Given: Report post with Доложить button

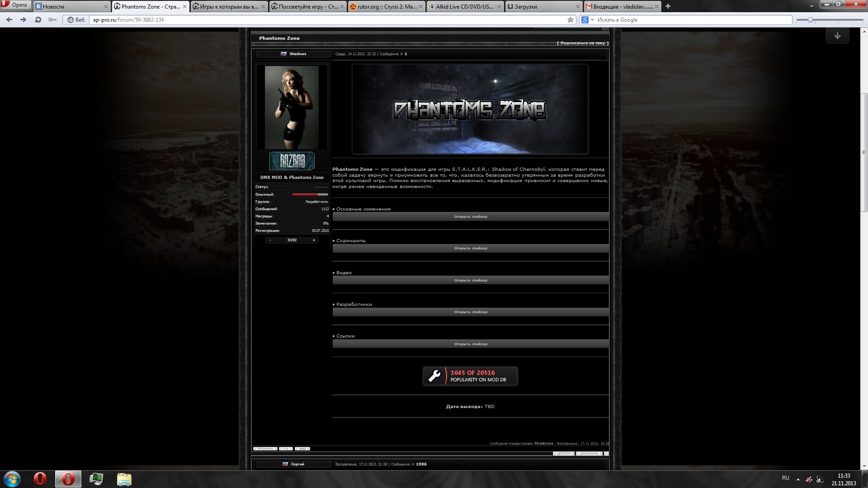Looking at the screenshot, I should (x=589, y=453).
